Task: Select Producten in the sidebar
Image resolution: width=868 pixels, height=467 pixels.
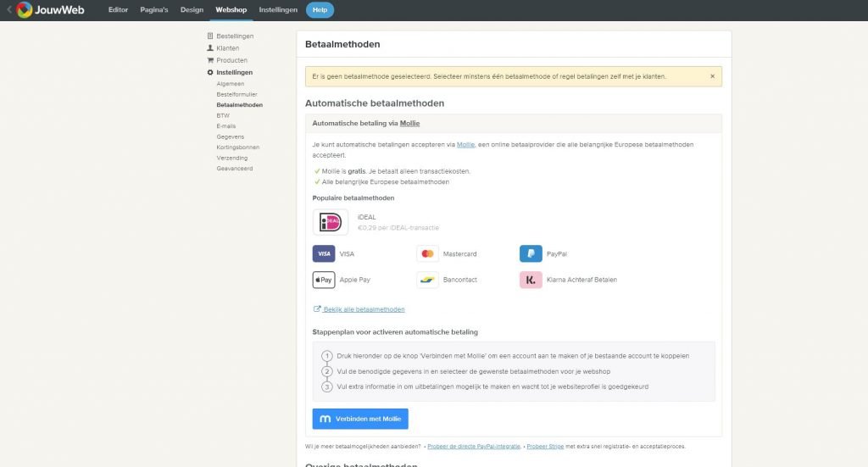Action: (x=231, y=60)
